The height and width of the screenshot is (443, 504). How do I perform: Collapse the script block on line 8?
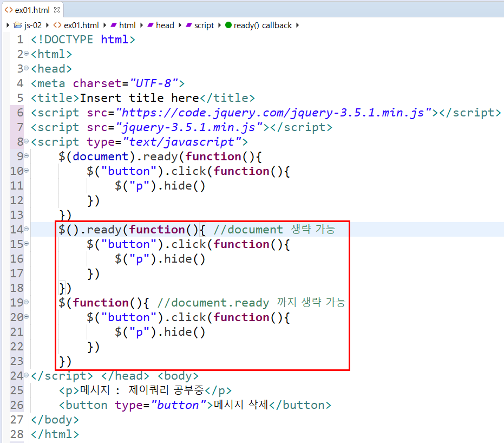pyautogui.click(x=27, y=141)
